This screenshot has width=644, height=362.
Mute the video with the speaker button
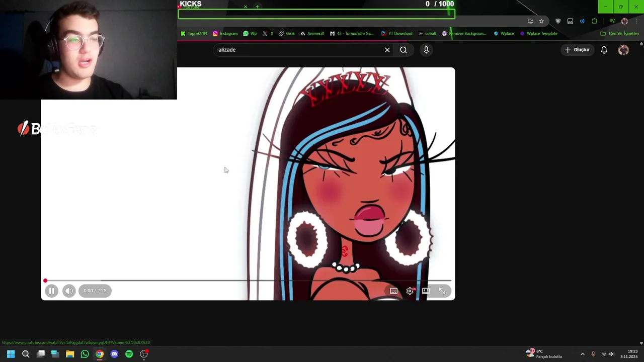pyautogui.click(x=69, y=291)
